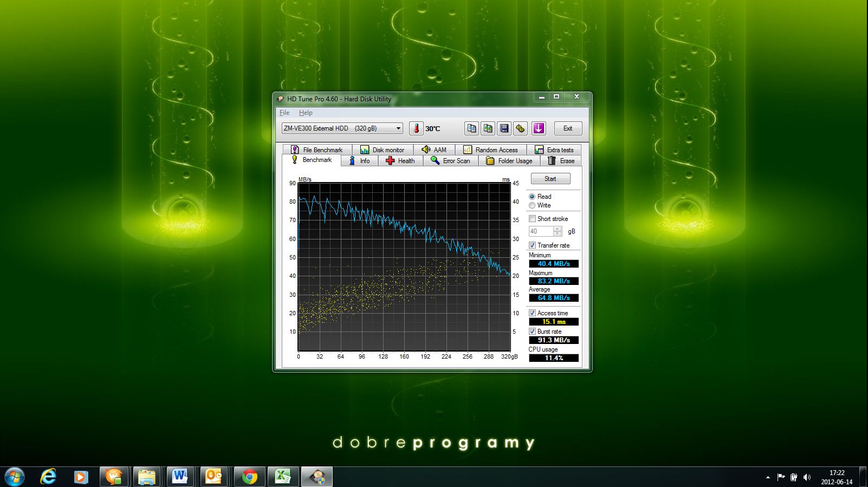The height and width of the screenshot is (487, 868).
Task: Click the HD Tune Pro title bar
Action: tap(404, 99)
